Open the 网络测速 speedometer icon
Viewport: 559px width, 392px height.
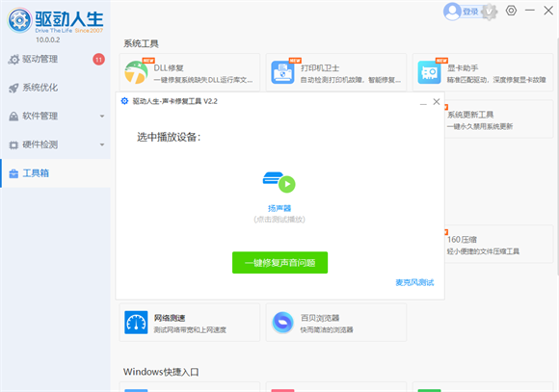136,323
